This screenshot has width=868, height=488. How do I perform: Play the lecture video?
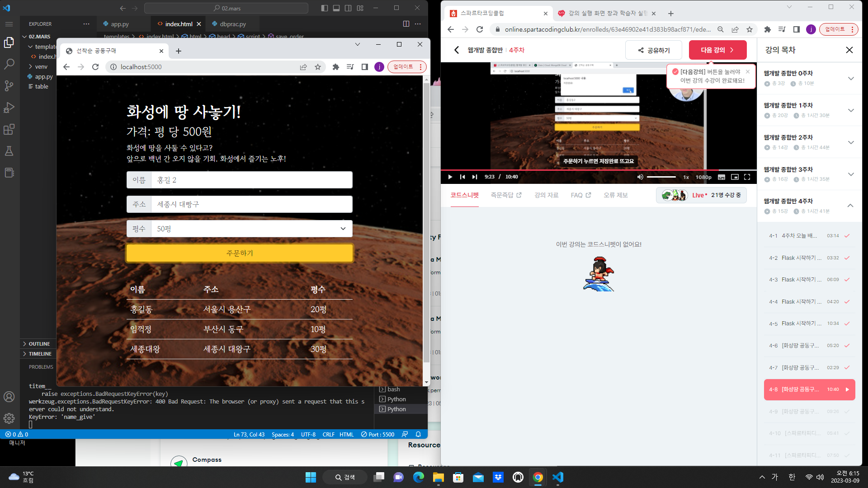[x=450, y=177]
